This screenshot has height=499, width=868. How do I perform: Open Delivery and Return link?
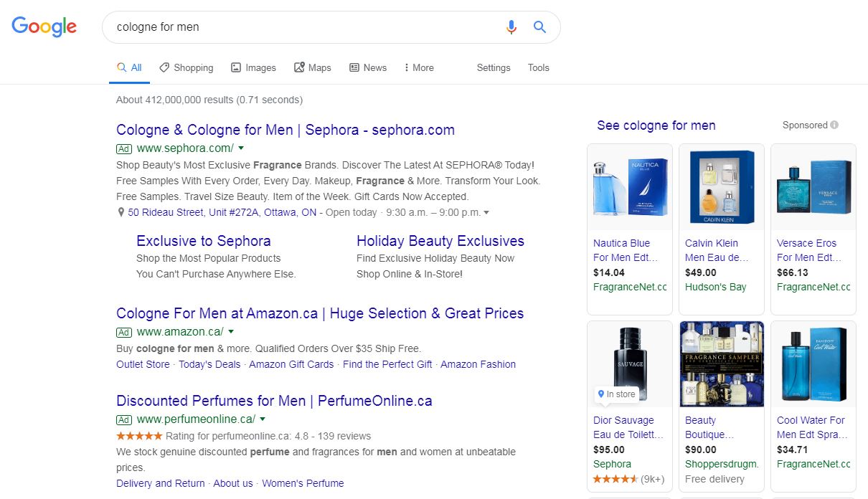click(x=161, y=483)
